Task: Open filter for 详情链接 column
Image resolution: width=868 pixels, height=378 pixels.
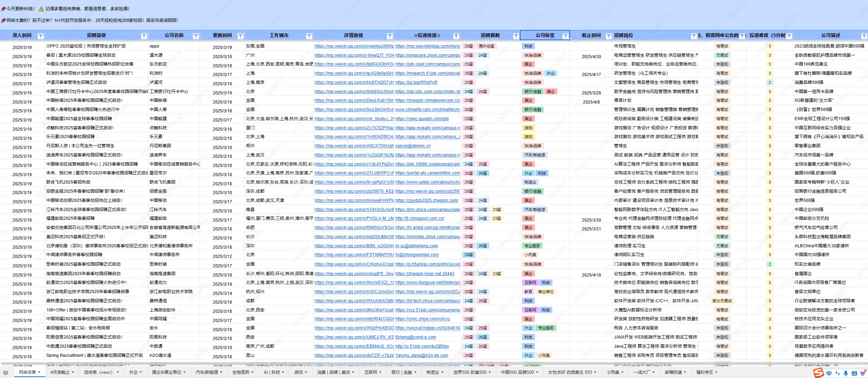Action: pyautogui.click(x=390, y=36)
